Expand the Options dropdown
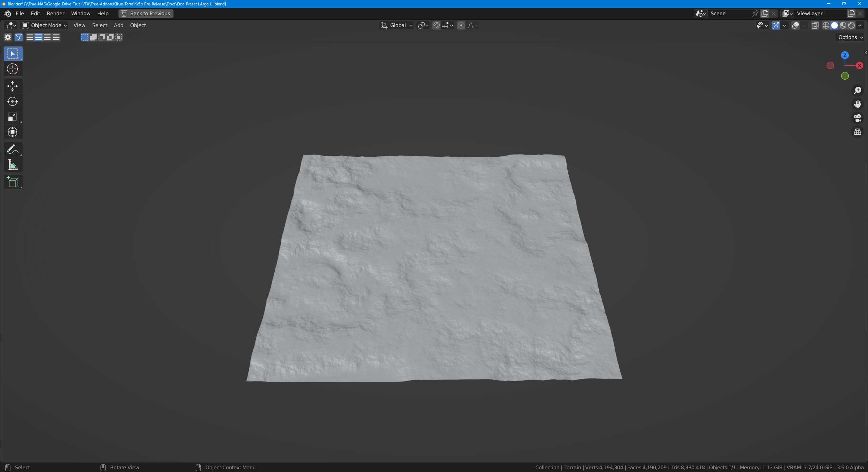The height and width of the screenshot is (472, 868). [850, 37]
